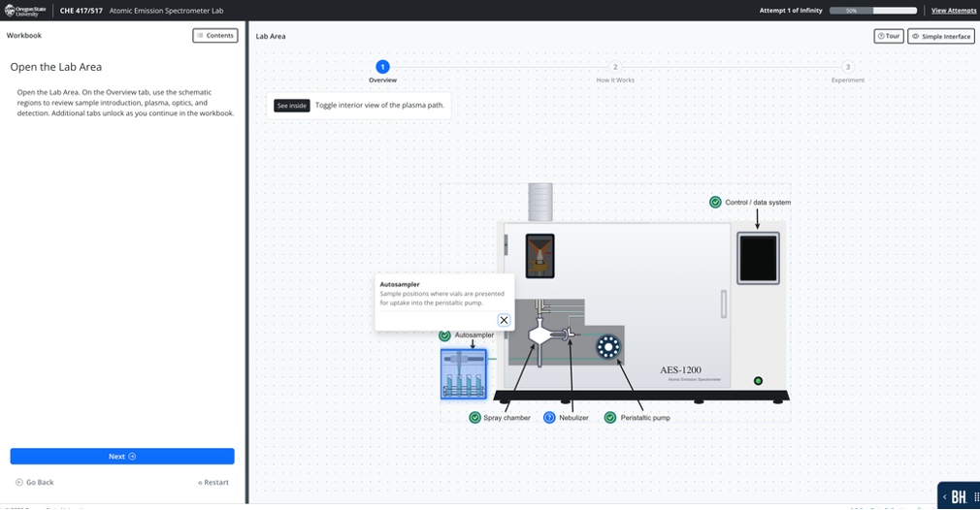Click the Attempt 1 of Infinity text
This screenshot has height=510, width=980.
coord(791,11)
